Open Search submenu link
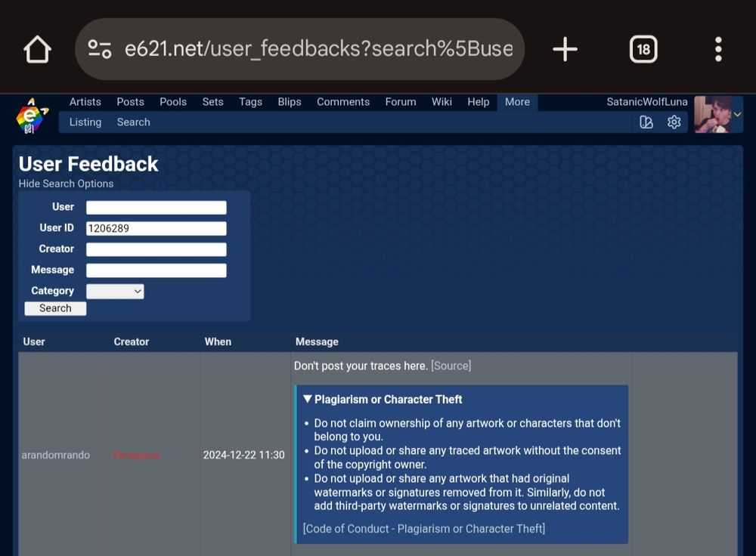 [x=134, y=122]
